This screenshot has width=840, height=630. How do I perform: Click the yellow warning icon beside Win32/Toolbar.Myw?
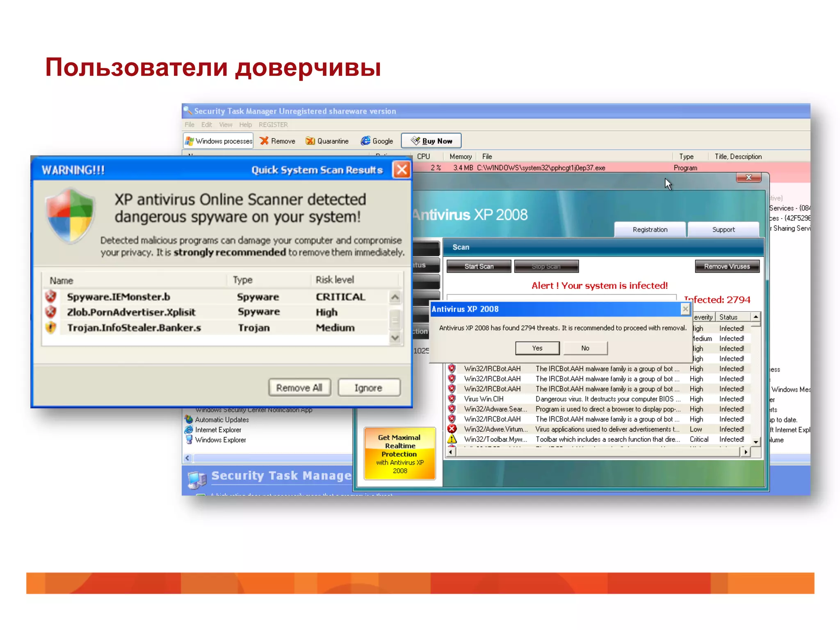(452, 439)
